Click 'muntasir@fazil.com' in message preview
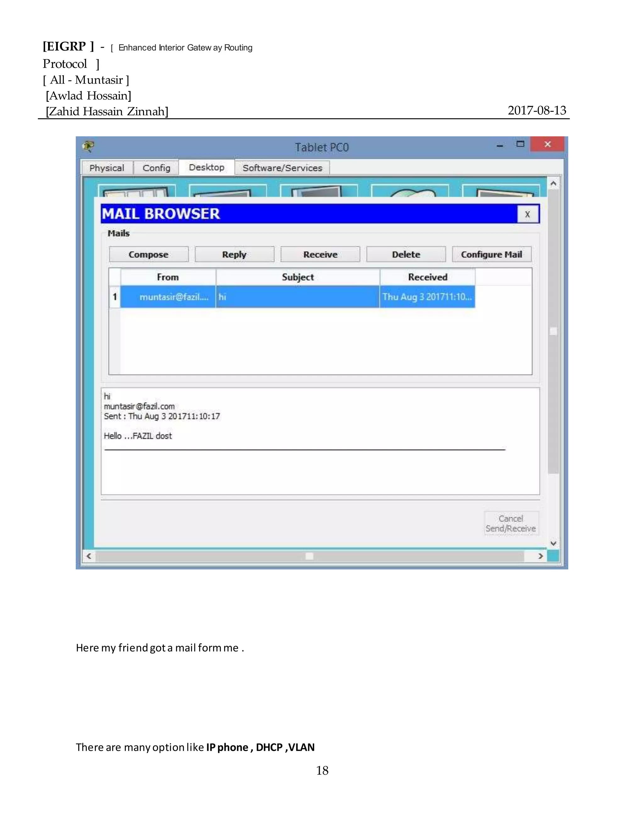 point(139,406)
